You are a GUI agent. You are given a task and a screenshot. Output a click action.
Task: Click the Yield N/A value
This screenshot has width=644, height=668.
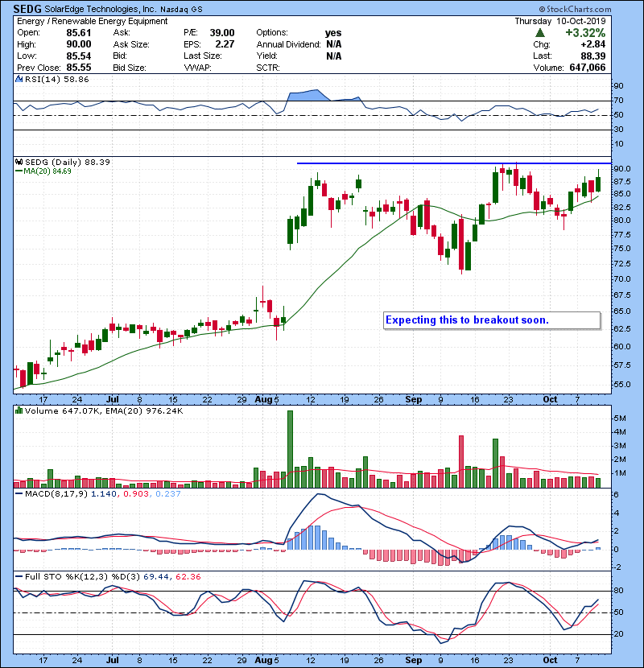point(334,56)
